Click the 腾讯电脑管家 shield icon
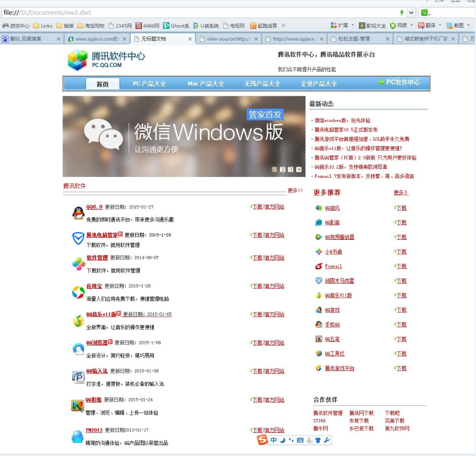This screenshot has width=476, height=456. (x=78, y=239)
